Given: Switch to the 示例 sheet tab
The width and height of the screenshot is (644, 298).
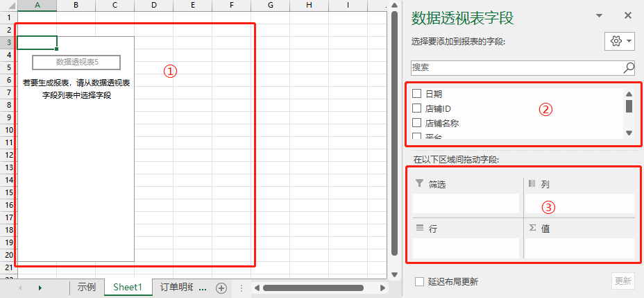Looking at the screenshot, I should [86, 288].
